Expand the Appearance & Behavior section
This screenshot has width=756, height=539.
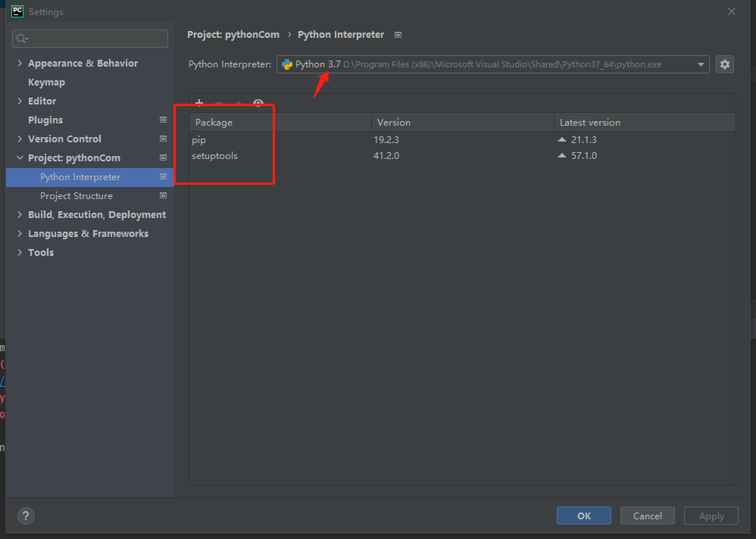20,63
